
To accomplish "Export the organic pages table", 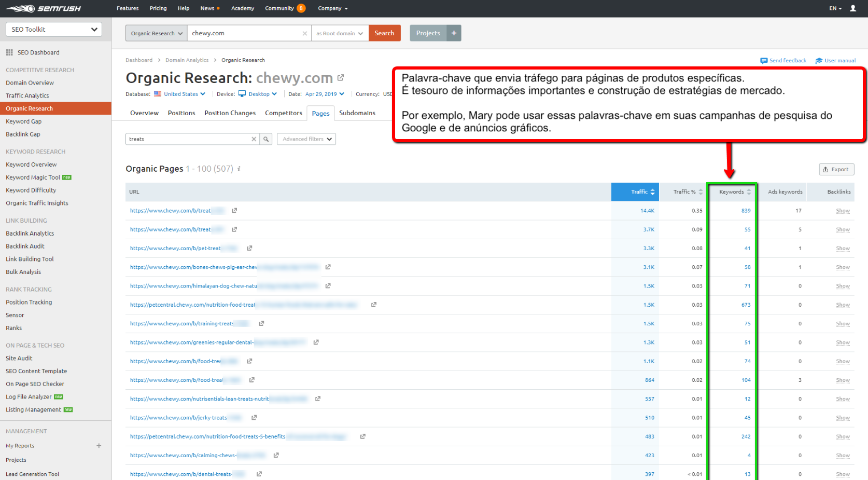I will [x=836, y=169].
